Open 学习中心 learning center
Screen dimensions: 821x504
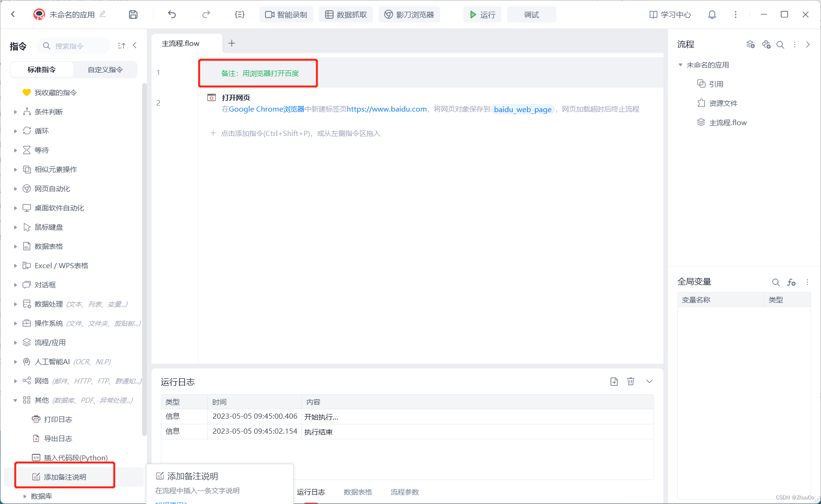click(670, 15)
